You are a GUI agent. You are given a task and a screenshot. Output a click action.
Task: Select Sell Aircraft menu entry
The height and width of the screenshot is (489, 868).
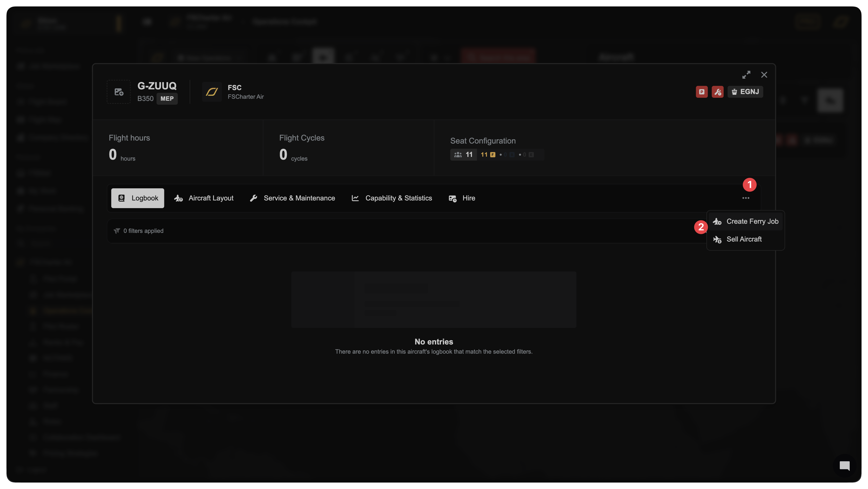coord(744,239)
